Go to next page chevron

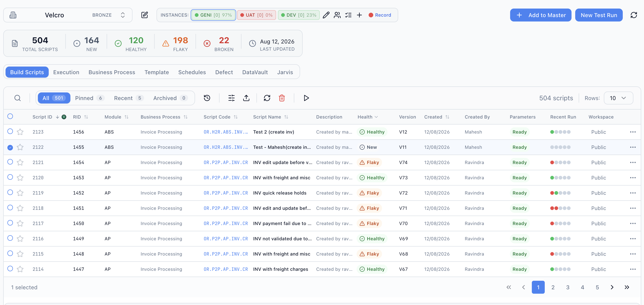612,287
